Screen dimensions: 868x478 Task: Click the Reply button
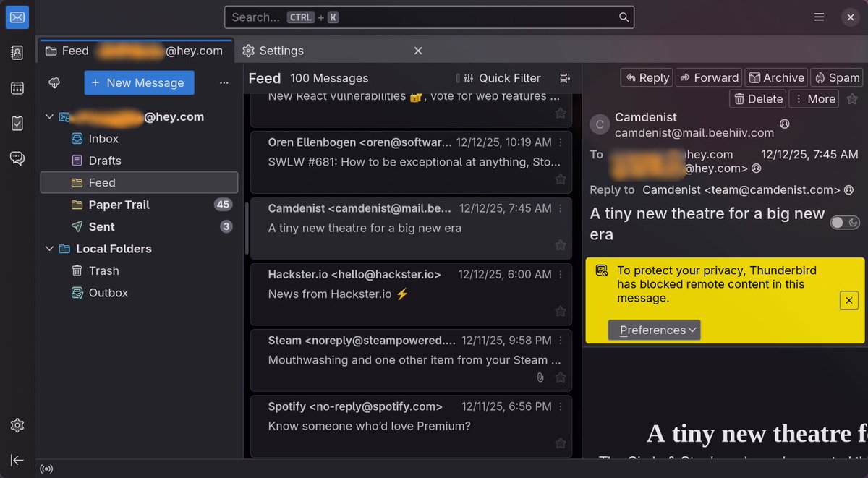[647, 77]
